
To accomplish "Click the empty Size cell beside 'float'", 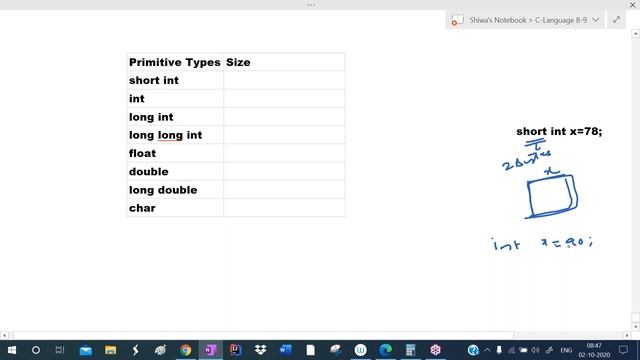I will point(284,153).
